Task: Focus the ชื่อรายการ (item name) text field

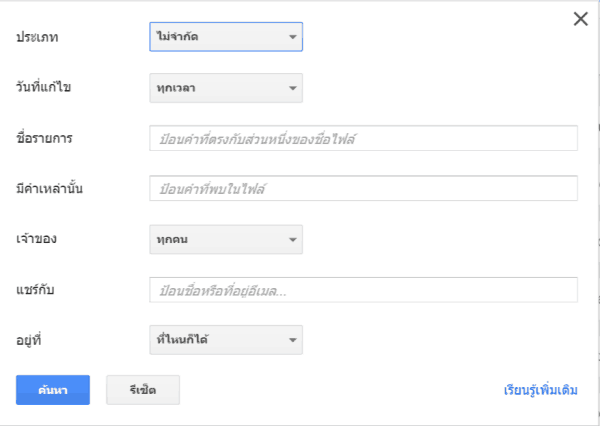Action: click(363, 139)
